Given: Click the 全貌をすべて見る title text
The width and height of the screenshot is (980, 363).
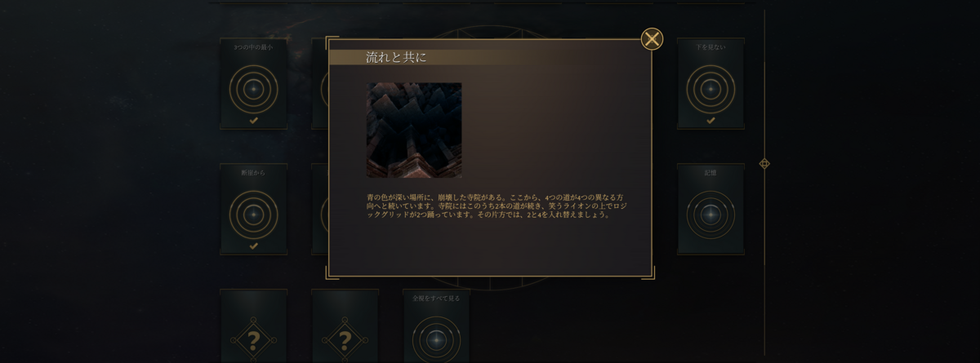Looking at the screenshot, I should click(x=436, y=299).
